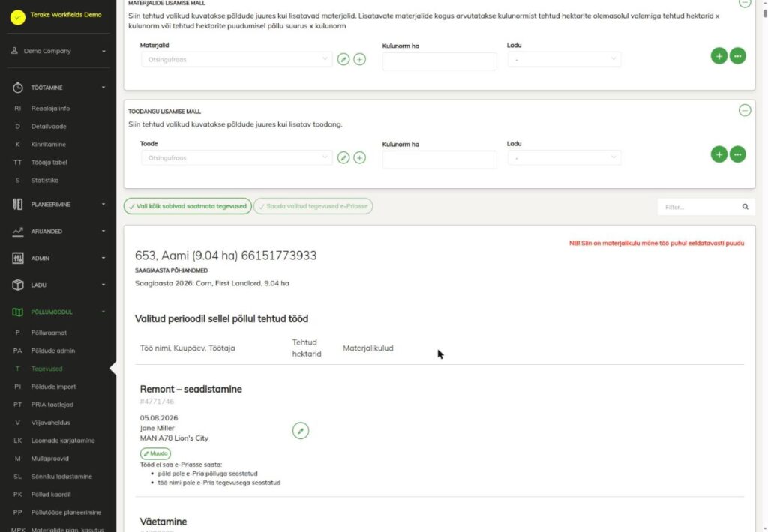Open Põldude admin
Viewport: 768px width, 532px height.
pos(53,351)
